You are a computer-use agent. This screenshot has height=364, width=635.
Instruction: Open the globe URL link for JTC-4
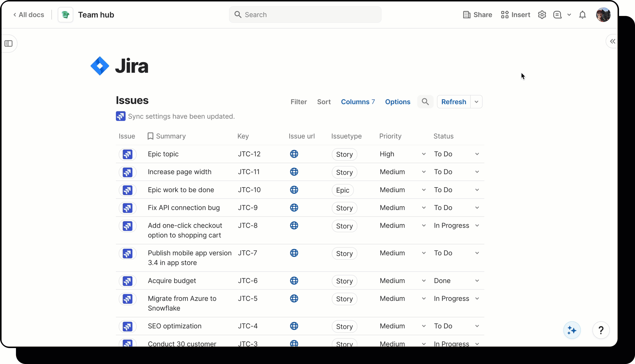pos(294,326)
